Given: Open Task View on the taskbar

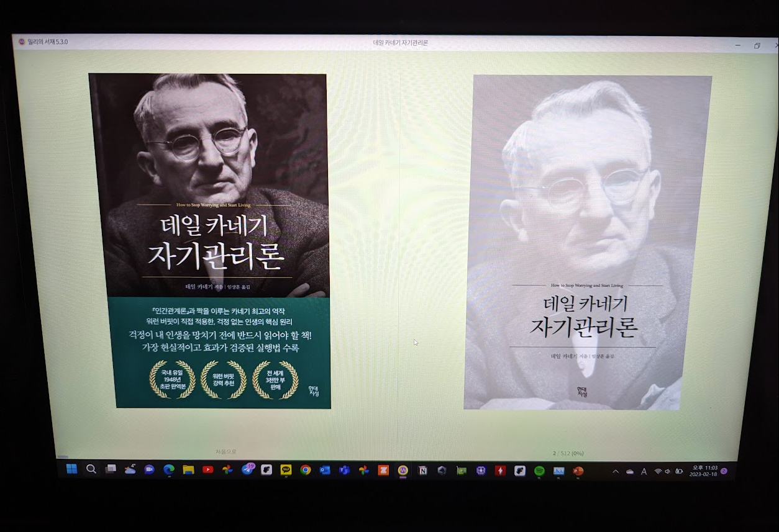Looking at the screenshot, I should click(111, 469).
